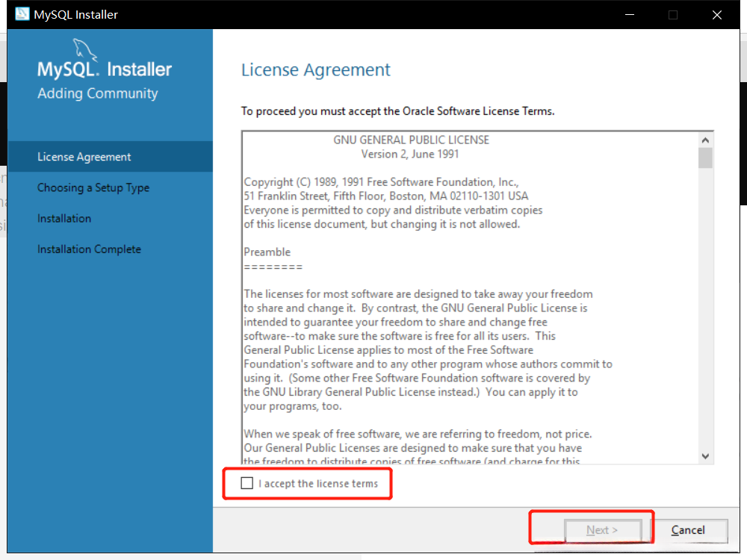Click the License Agreement page title
Image resolution: width=747 pixels, height=560 pixels.
[315, 70]
